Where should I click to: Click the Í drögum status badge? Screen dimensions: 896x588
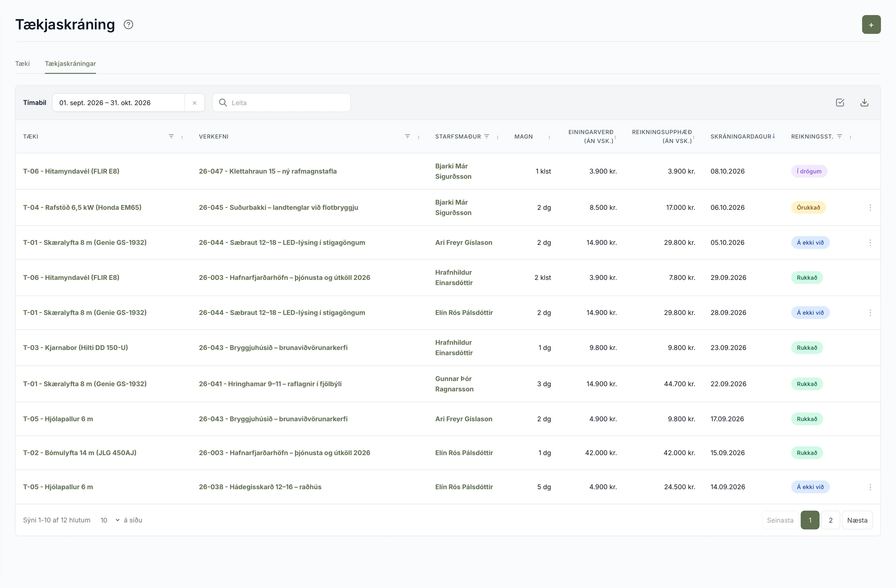[x=809, y=171]
